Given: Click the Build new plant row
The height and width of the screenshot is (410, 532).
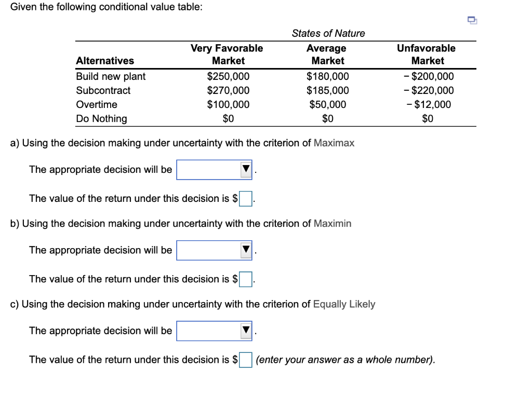Looking at the screenshot, I should [111, 76].
